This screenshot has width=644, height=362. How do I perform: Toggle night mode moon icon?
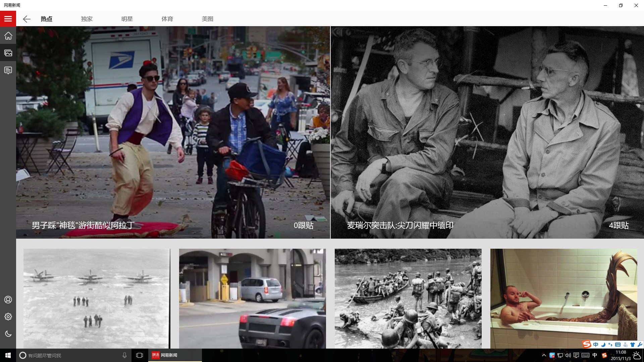[x=8, y=334]
